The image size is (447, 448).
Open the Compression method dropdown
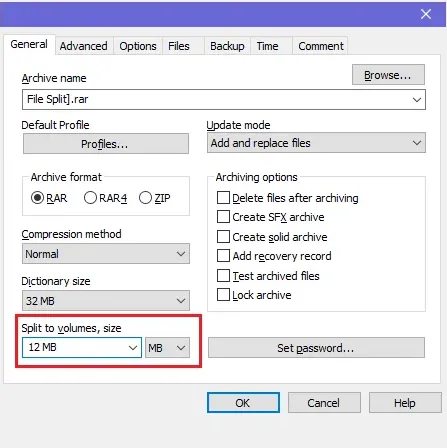[x=106, y=254]
